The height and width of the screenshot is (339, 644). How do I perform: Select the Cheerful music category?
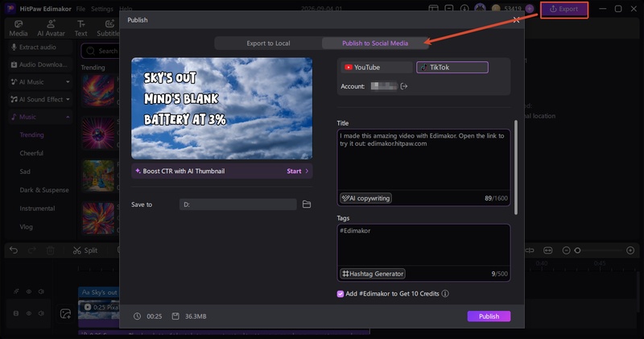click(x=31, y=153)
